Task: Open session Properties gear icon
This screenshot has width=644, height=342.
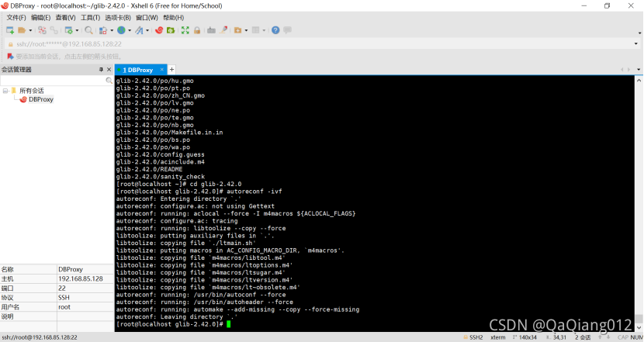Action: [68, 30]
